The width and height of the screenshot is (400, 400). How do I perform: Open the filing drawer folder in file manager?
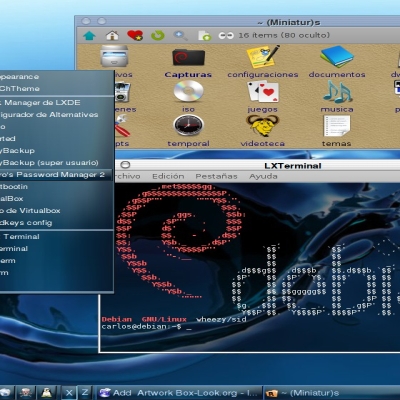click(x=114, y=56)
